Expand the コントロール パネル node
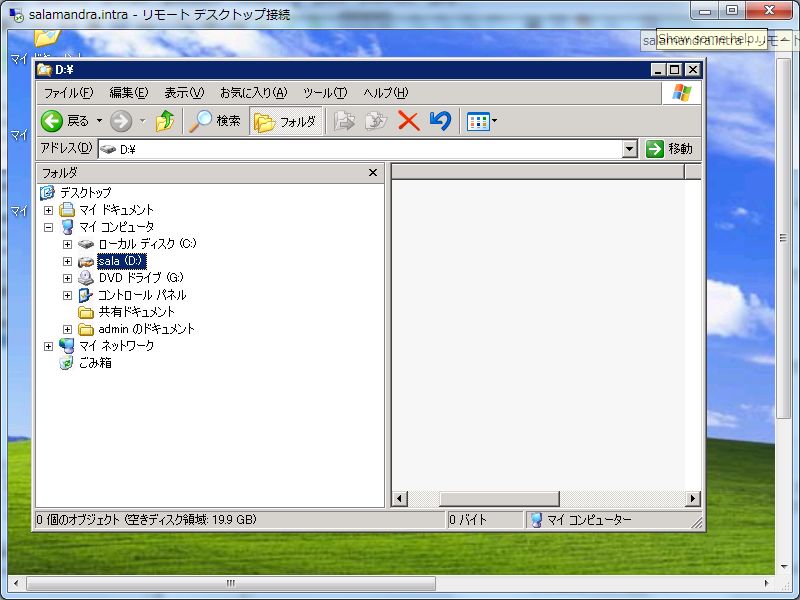 click(x=67, y=295)
